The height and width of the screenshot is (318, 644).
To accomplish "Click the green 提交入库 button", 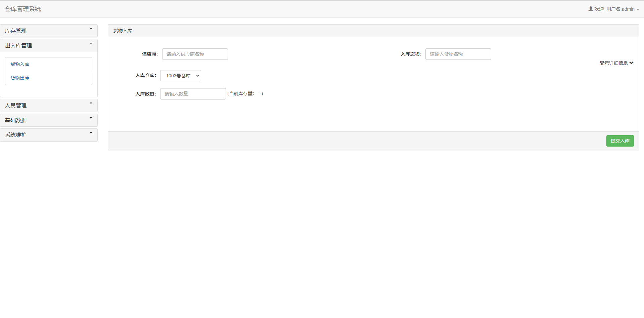I will point(620,141).
